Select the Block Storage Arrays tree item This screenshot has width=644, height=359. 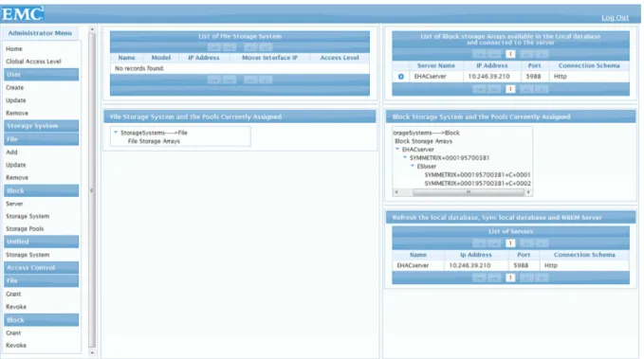click(x=423, y=141)
